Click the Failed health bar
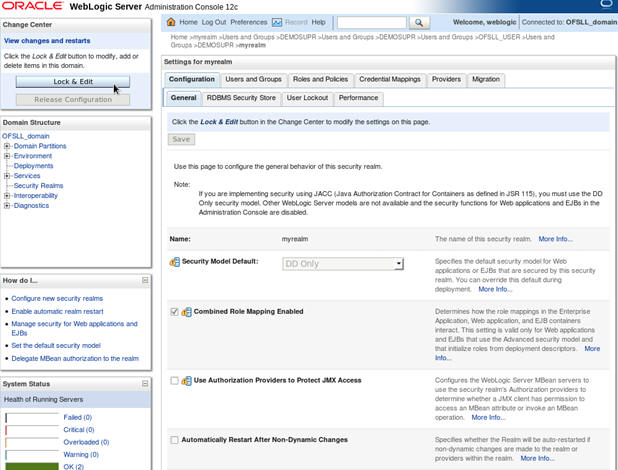This screenshot has width=618, height=470. click(32, 418)
